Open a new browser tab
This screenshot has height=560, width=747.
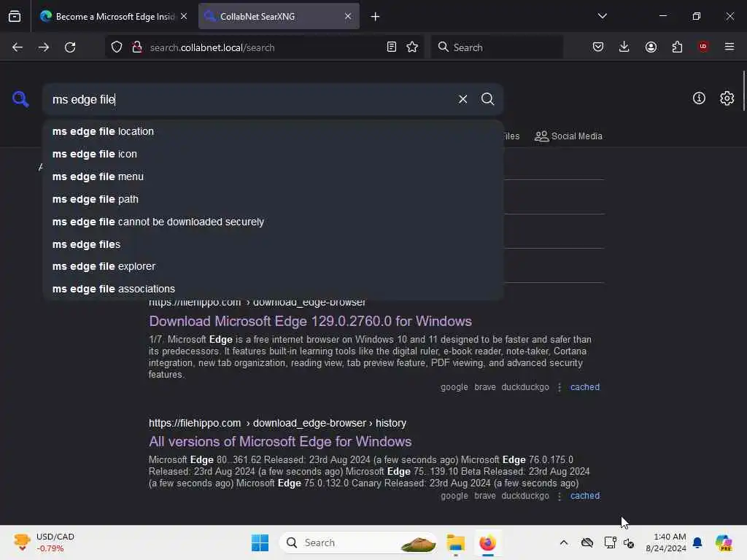tap(376, 17)
